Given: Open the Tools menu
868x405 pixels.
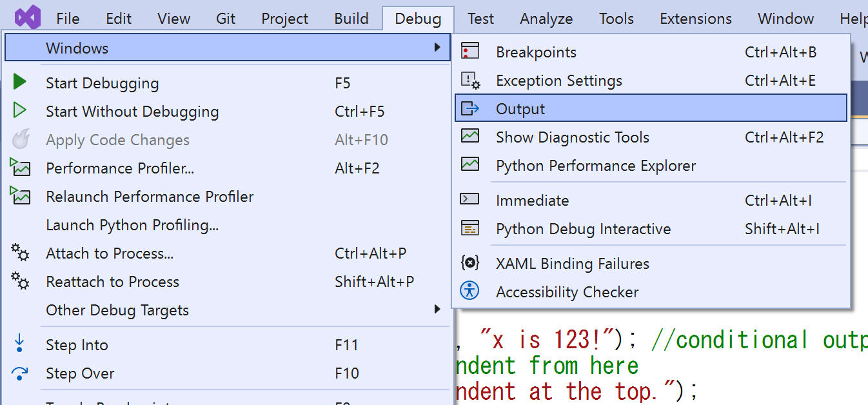Looking at the screenshot, I should 616,19.
